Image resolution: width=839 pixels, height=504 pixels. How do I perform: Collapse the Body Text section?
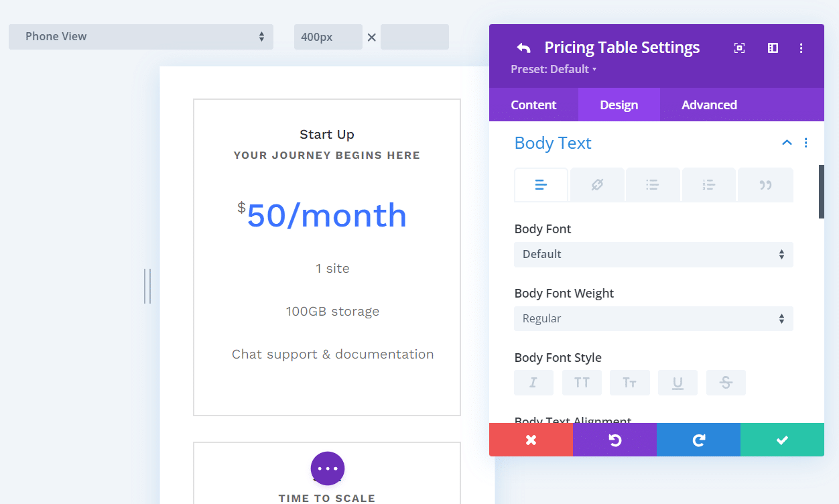click(787, 142)
